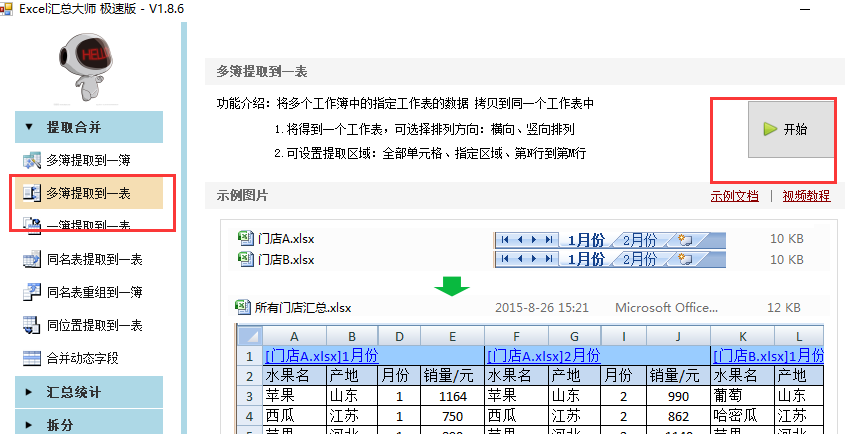Click the 同名表重组到一簿 icon
Screen dimensions: 845x434
click(32, 292)
